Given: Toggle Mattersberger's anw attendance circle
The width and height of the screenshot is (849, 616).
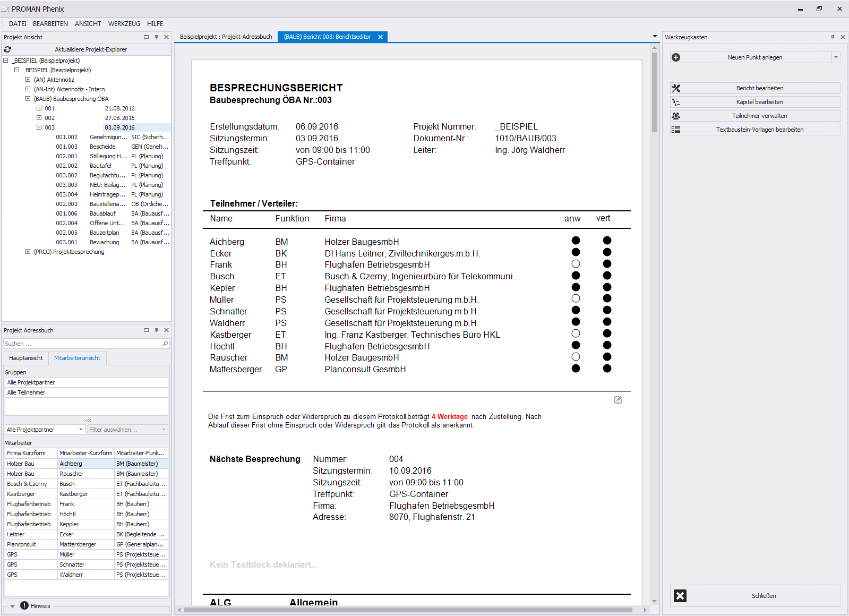Looking at the screenshot, I should click(576, 369).
